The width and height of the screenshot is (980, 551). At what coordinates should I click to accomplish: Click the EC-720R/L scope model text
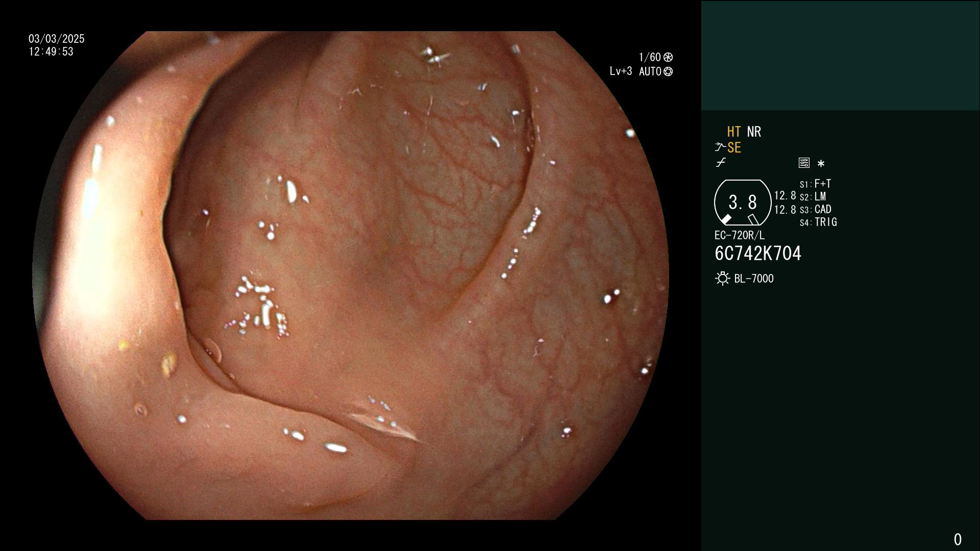point(740,235)
